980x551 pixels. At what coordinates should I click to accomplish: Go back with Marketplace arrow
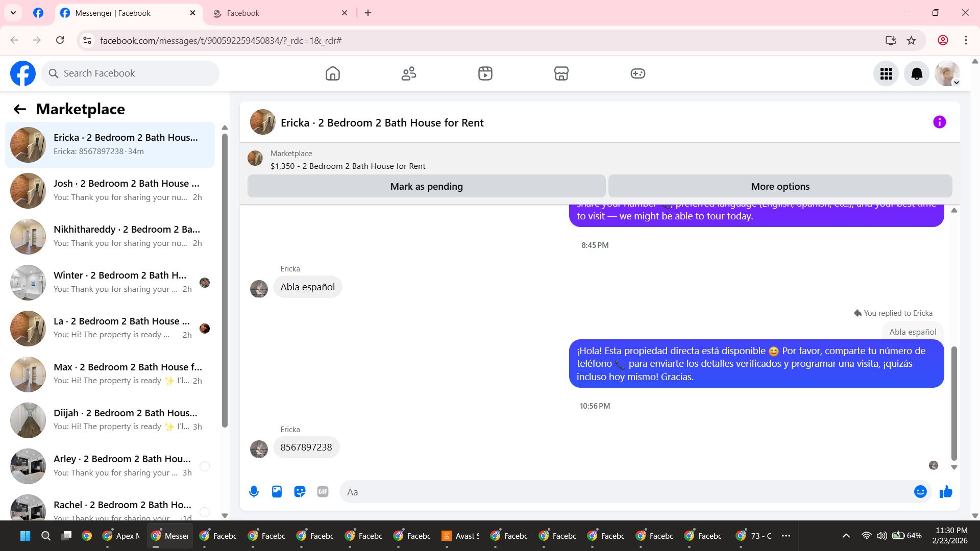coord(20,109)
